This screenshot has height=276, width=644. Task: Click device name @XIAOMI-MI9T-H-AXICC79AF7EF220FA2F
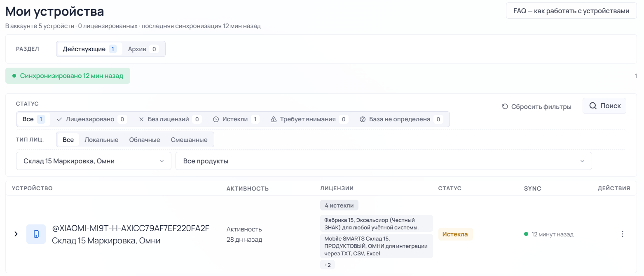tap(131, 228)
